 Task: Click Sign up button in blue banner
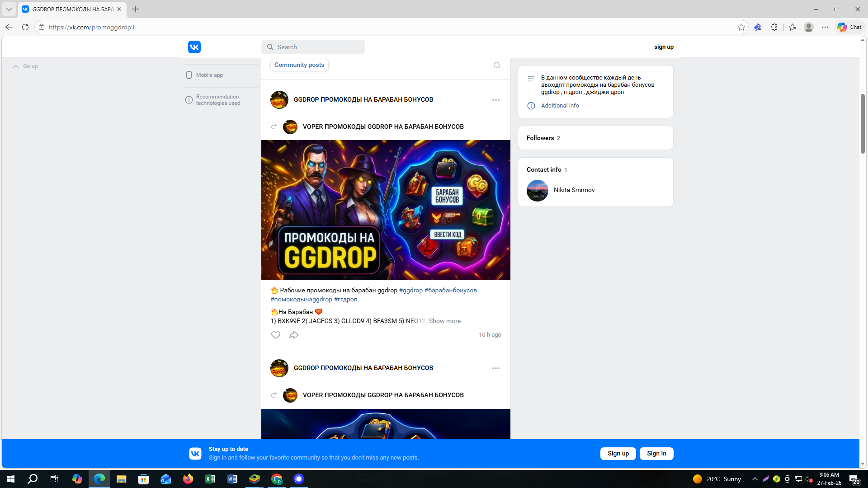tap(618, 454)
